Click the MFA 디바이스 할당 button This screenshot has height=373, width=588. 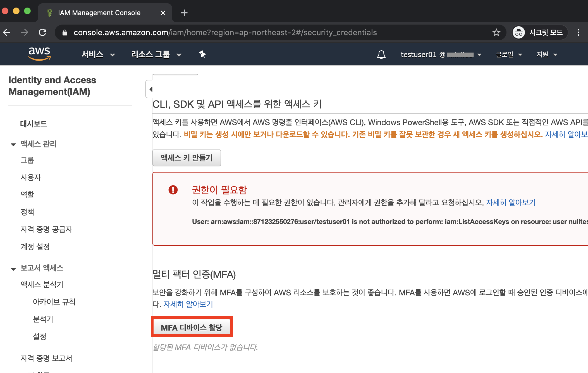coord(192,327)
